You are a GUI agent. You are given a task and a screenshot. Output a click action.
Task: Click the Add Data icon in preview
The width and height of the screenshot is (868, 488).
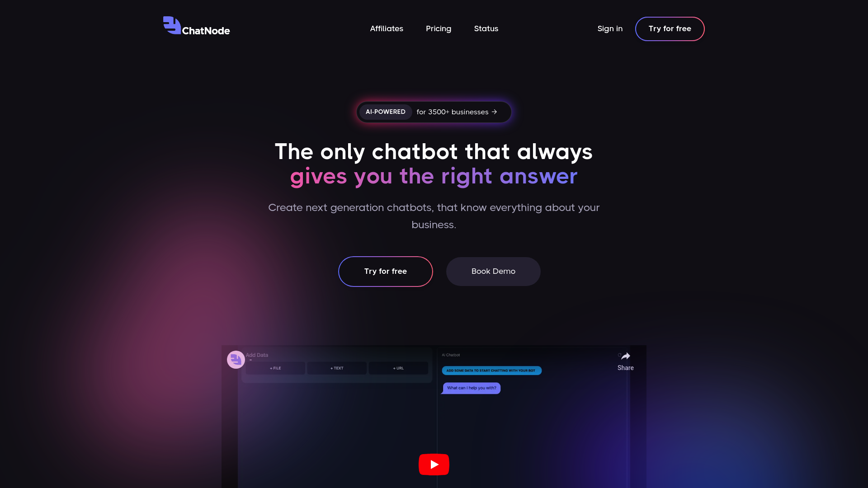[x=236, y=359]
